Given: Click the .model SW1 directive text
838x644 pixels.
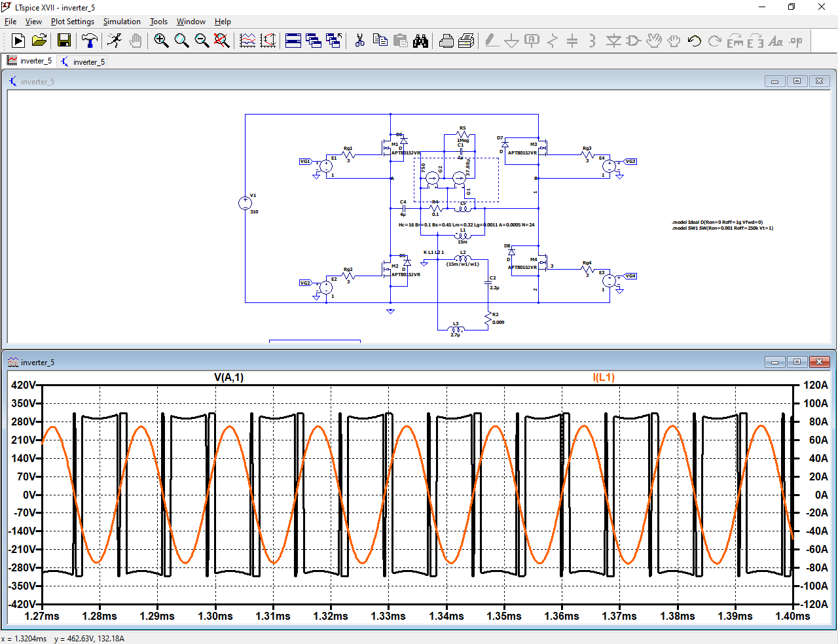Looking at the screenshot, I should [x=722, y=228].
